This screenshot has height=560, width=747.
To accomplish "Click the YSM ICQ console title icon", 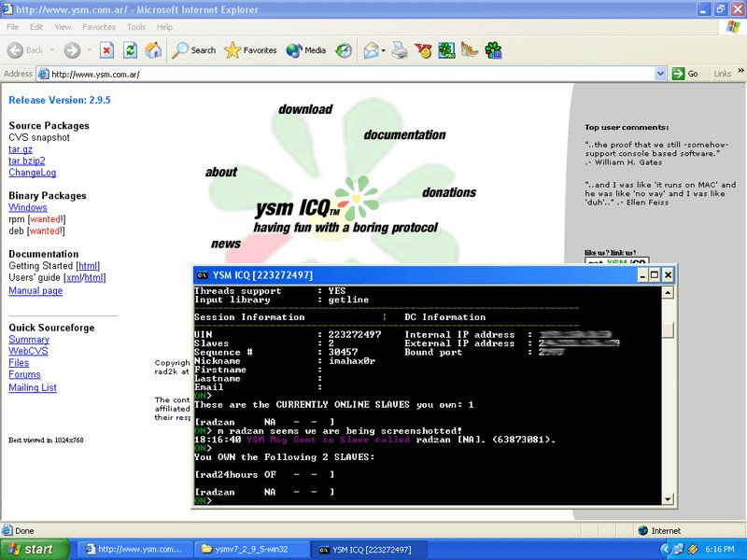I will point(202,274).
